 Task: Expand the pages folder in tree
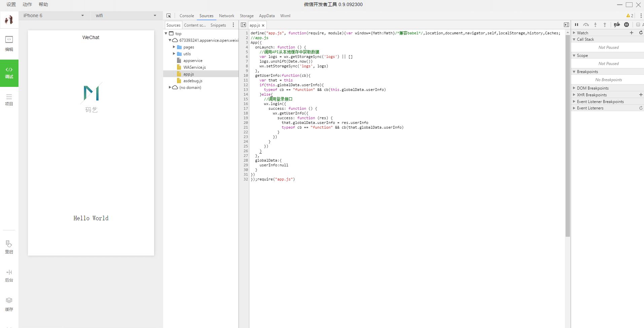pyautogui.click(x=174, y=47)
